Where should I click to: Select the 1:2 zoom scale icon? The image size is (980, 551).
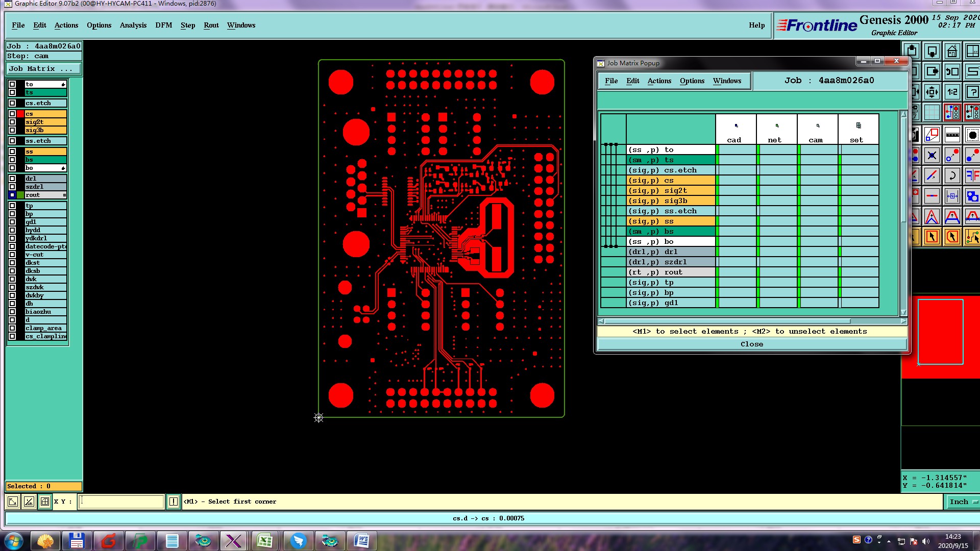(952, 92)
